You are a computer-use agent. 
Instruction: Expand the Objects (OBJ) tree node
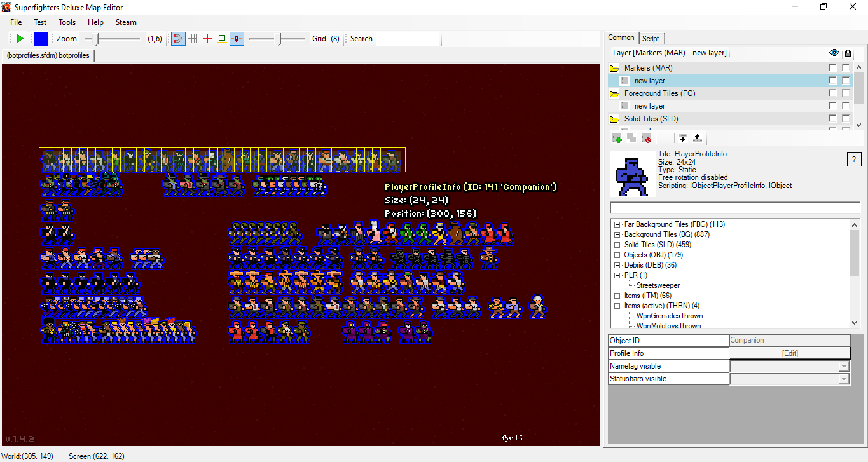point(617,255)
